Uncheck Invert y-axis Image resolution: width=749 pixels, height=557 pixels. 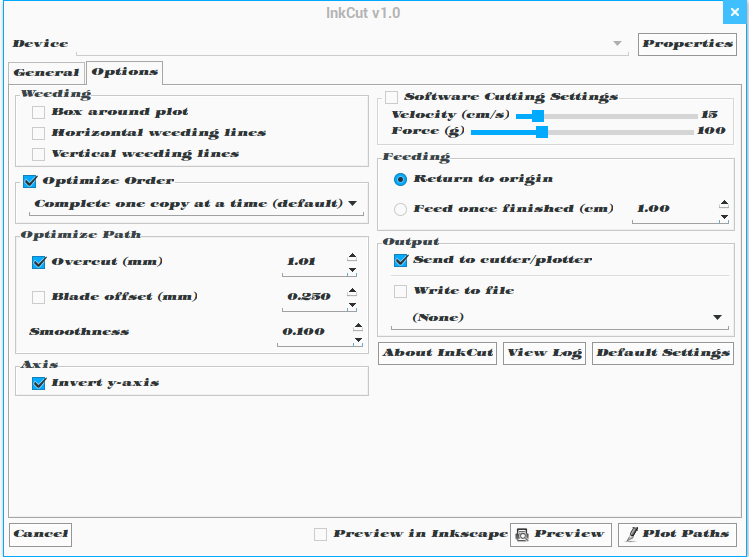pyautogui.click(x=39, y=383)
